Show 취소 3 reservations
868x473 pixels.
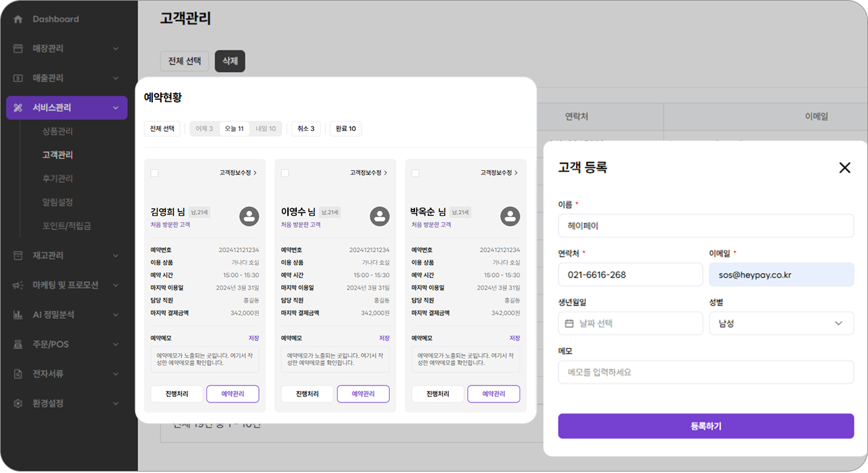pyautogui.click(x=306, y=129)
